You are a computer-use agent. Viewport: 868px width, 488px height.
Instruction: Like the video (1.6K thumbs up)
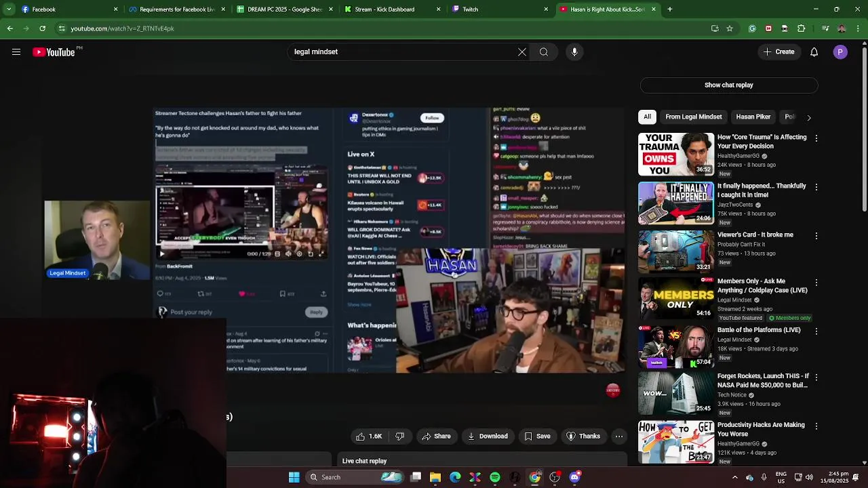(x=369, y=436)
